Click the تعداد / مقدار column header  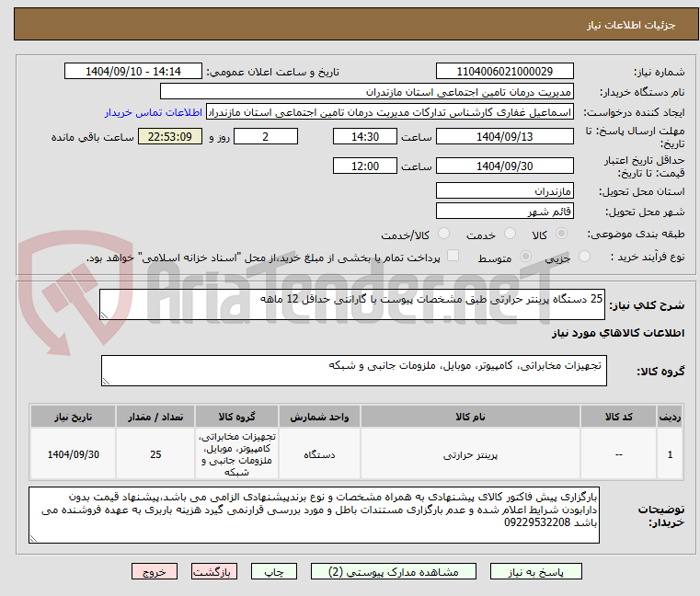[155, 417]
